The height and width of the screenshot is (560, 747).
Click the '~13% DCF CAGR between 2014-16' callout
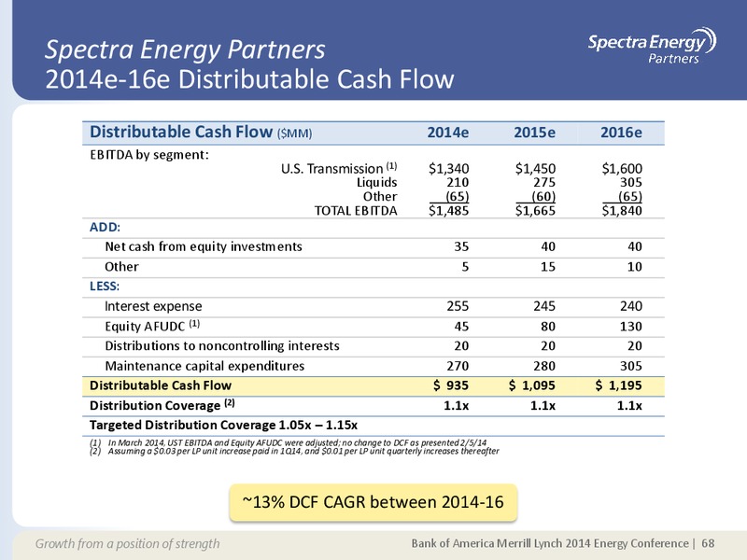tap(373, 502)
